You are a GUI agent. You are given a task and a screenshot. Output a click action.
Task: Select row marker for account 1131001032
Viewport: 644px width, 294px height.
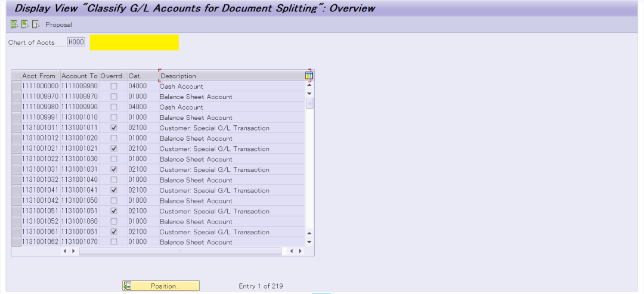pyautogui.click(x=17, y=180)
